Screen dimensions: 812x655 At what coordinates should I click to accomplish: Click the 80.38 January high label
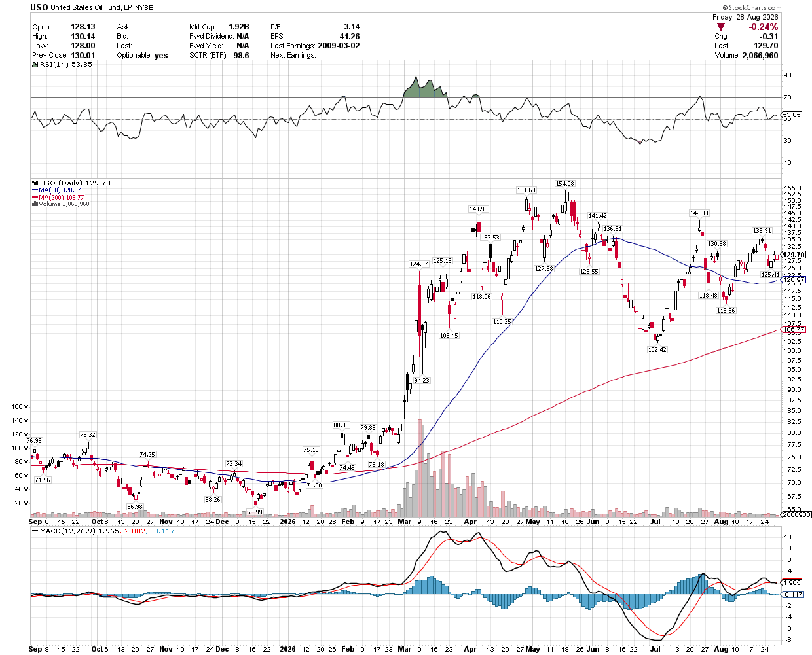341,425
